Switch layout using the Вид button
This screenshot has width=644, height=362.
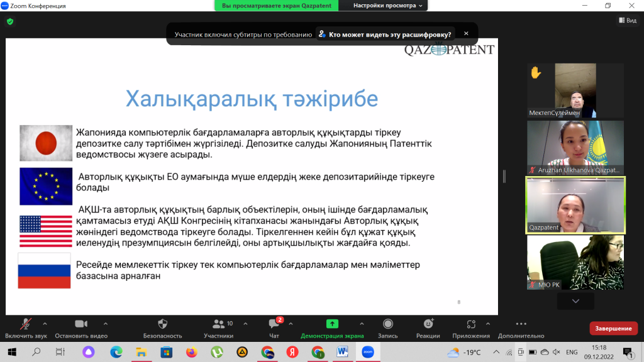(x=627, y=21)
